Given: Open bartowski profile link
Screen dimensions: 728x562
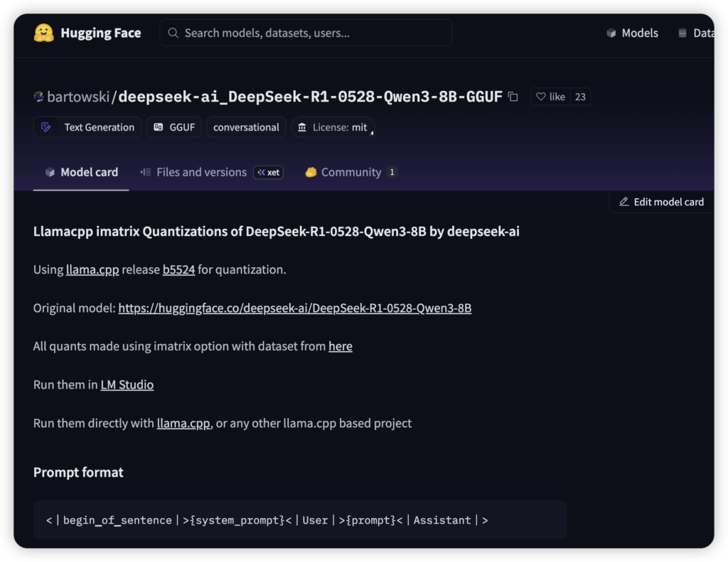Looking at the screenshot, I should pos(78,97).
